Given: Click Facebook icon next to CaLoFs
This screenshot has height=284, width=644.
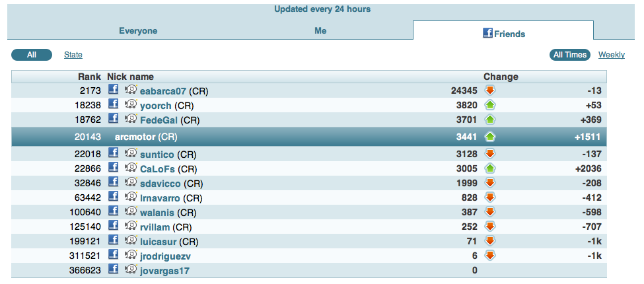Looking at the screenshot, I should tap(113, 168).
